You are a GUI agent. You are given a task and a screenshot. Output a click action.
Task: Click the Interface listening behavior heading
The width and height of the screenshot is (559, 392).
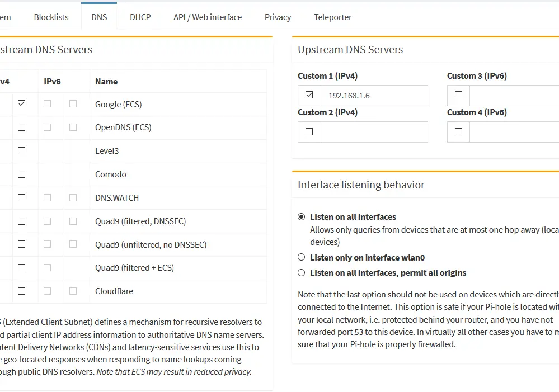click(x=361, y=185)
